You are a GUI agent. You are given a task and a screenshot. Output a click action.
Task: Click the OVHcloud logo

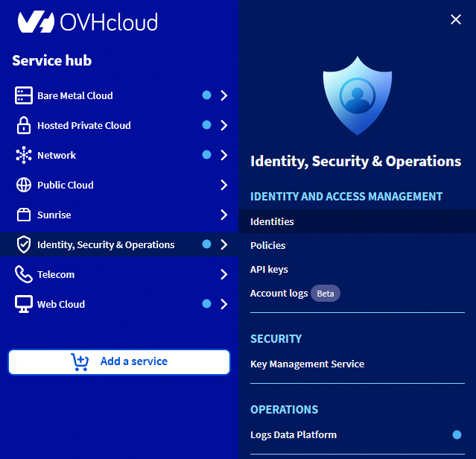tap(88, 22)
